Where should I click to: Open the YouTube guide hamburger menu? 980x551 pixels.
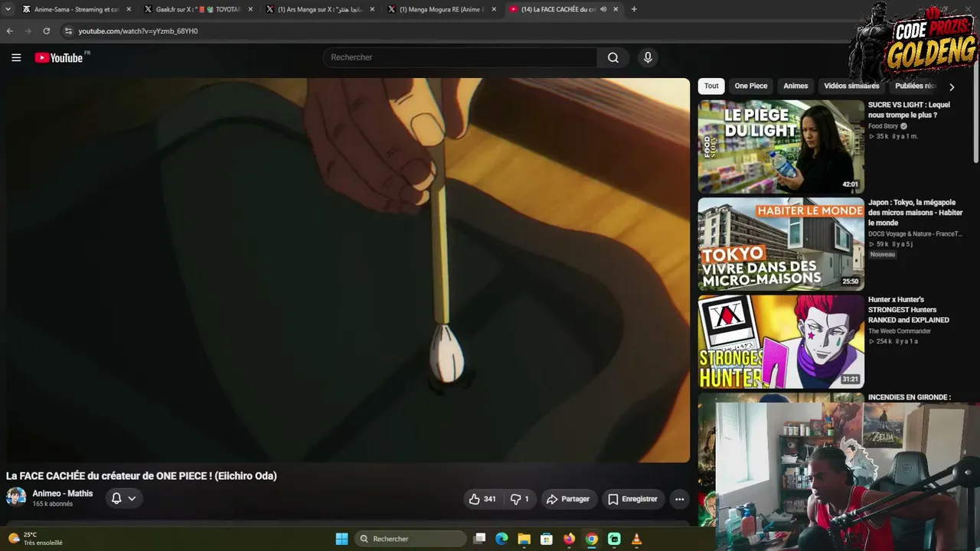click(x=16, y=57)
